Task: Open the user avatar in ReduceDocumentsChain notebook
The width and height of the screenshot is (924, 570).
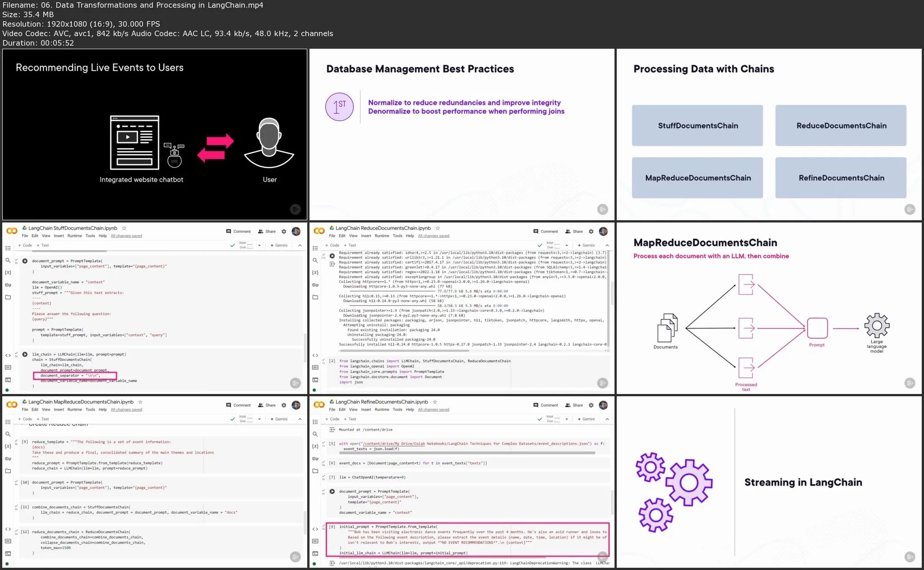Action: pyautogui.click(x=603, y=232)
